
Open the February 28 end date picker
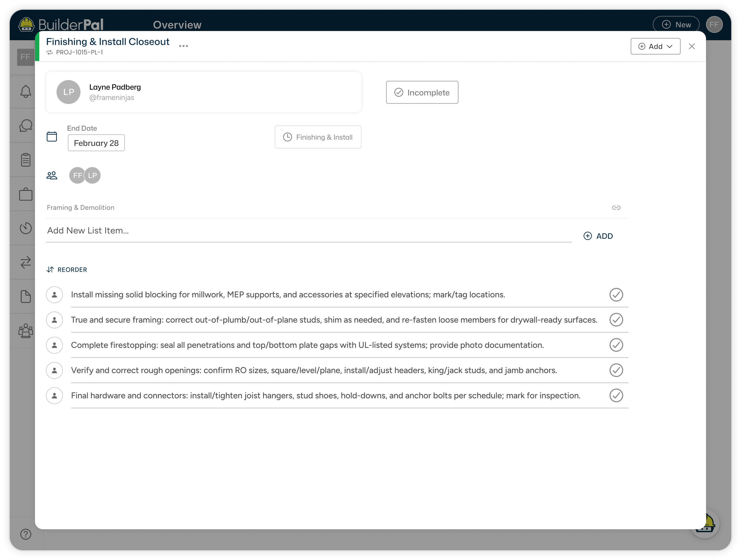pos(96,143)
